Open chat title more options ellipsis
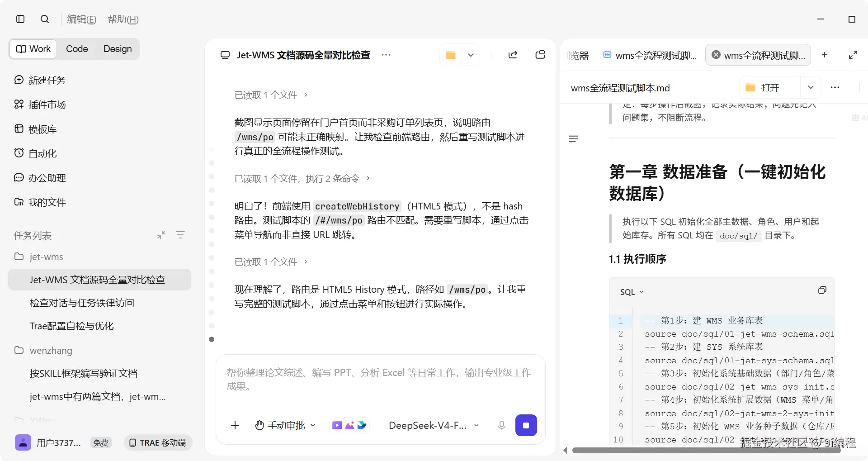Viewport: 868px width, 461px height. (x=386, y=55)
